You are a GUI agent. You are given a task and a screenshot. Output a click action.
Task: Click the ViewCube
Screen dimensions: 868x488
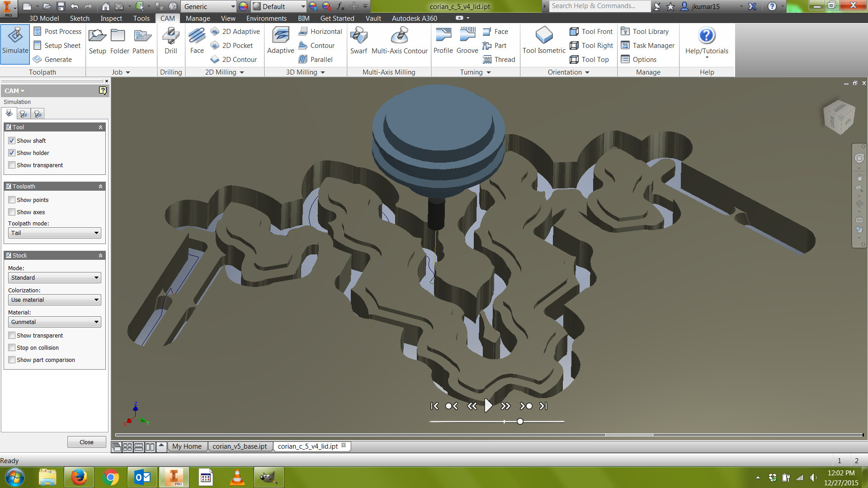pos(840,117)
